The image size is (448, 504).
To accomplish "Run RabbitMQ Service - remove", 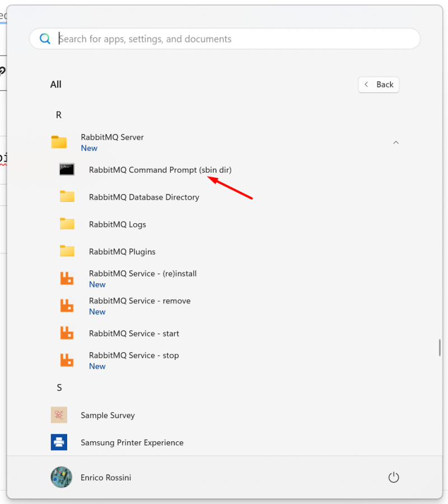I will [x=139, y=301].
